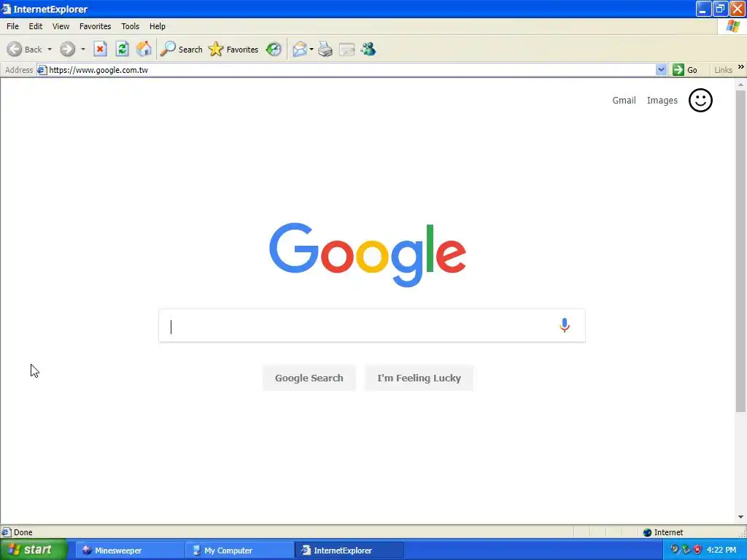Expand the Forward button history dropdown arrow
Screen dimensions: 747x560
(83, 49)
